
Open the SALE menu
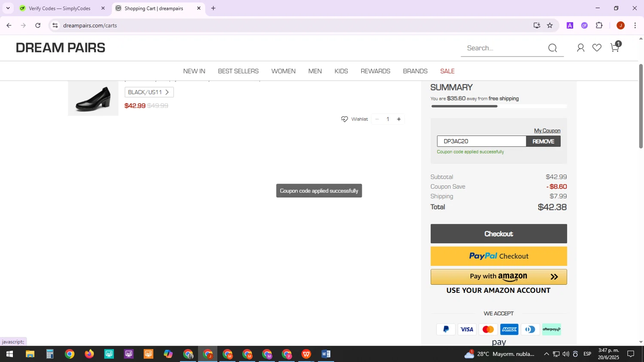447,71
